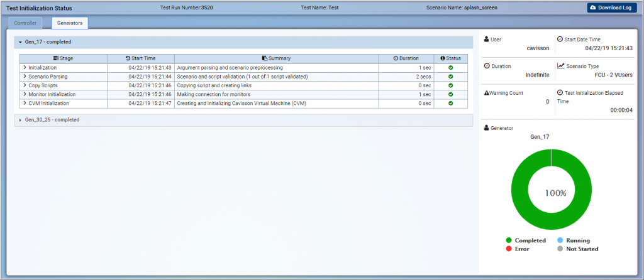This screenshot has height=280, width=644.
Task: Click the Creating and initializing Cavisson Virtual Machine summary
Action: pyautogui.click(x=241, y=104)
